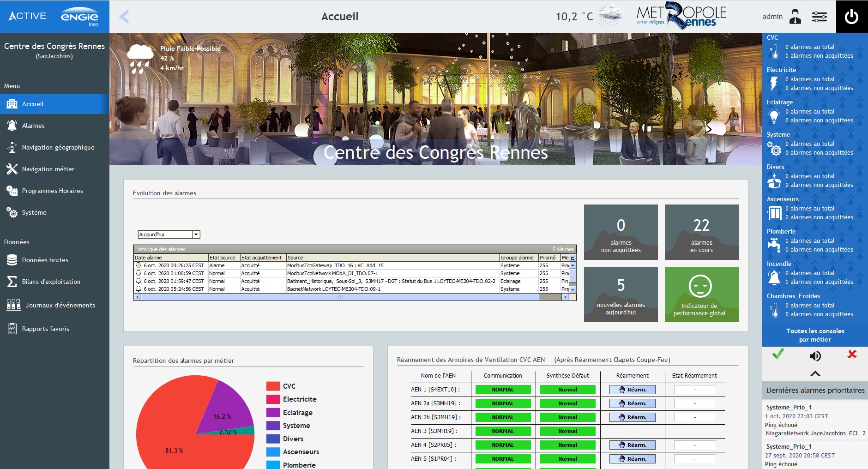Click the Plomberie faucet icon
868x469 pixels.
[774, 245]
